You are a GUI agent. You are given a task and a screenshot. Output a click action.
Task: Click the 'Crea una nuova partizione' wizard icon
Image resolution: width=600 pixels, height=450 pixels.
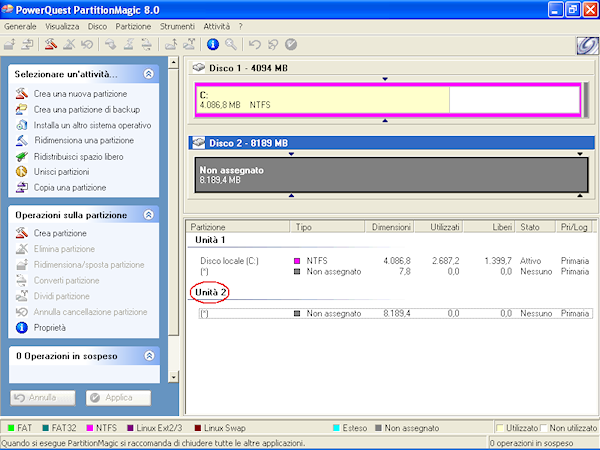(24, 94)
